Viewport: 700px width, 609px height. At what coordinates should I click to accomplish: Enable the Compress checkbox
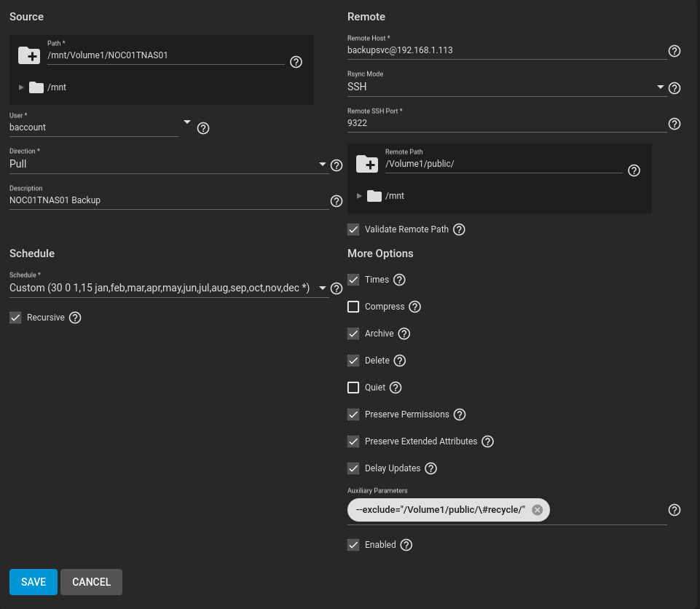[x=353, y=307]
